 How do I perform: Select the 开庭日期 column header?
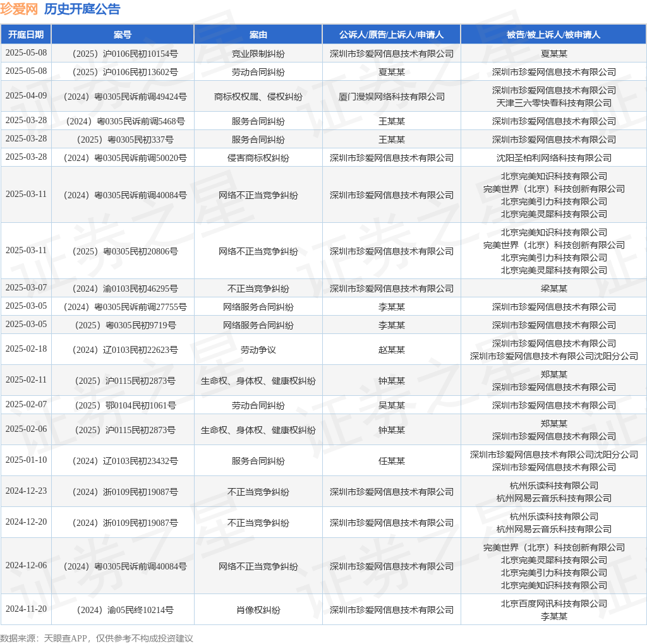26,35
